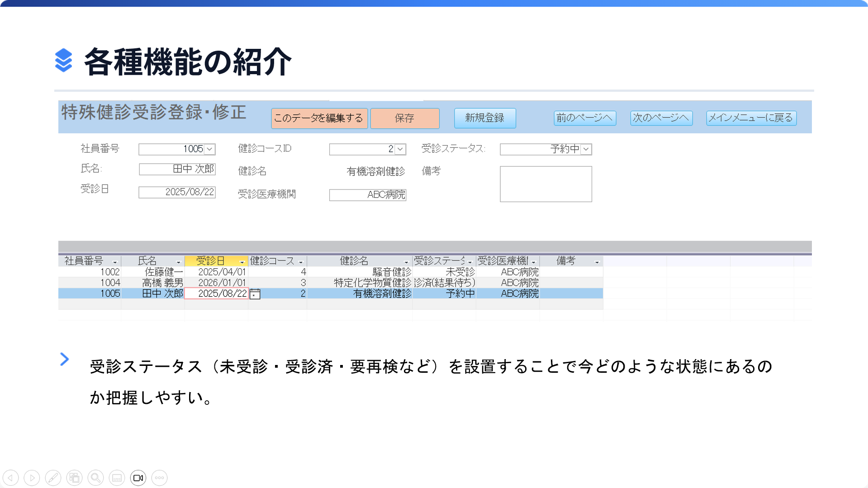
Task: Expand the 社員番号 combo box dropdown
Action: (209, 149)
